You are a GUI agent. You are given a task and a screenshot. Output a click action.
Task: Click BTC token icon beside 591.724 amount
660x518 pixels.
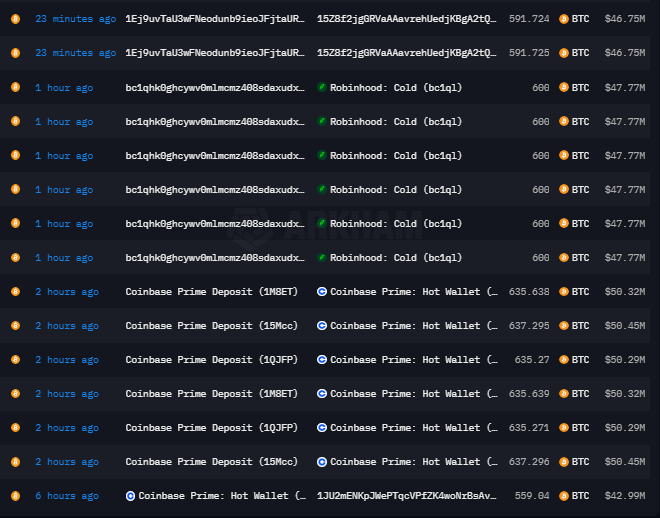click(x=564, y=19)
